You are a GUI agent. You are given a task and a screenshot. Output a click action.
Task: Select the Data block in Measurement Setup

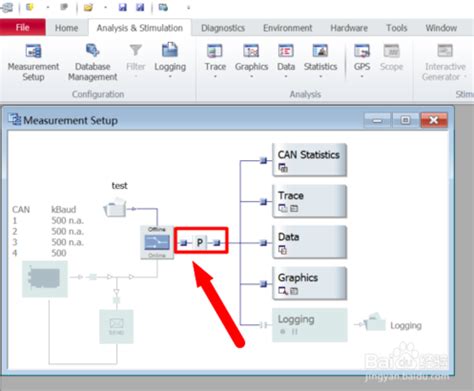point(309,242)
